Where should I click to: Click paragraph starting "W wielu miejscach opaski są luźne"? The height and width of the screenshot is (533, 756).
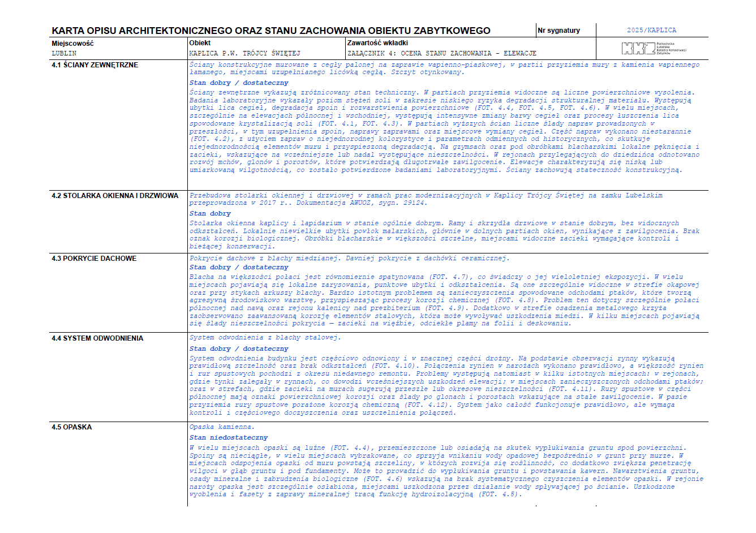point(446,471)
